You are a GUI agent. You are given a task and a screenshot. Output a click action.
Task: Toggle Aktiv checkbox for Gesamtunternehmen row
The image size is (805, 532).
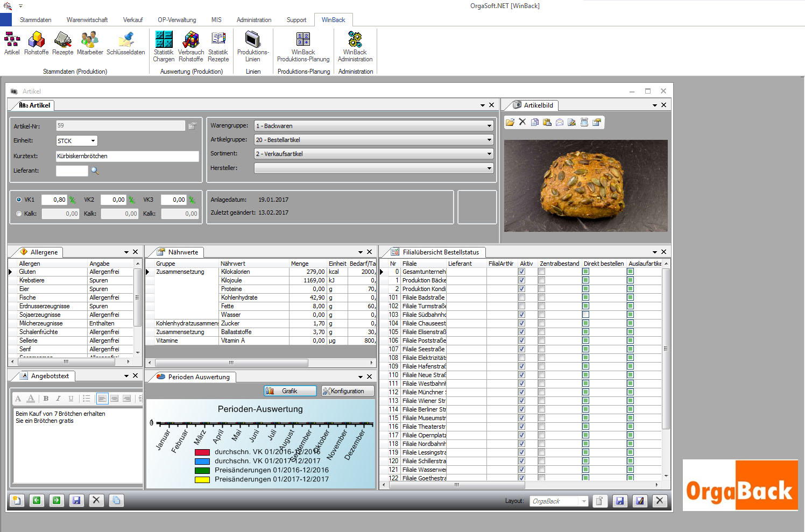tap(521, 272)
